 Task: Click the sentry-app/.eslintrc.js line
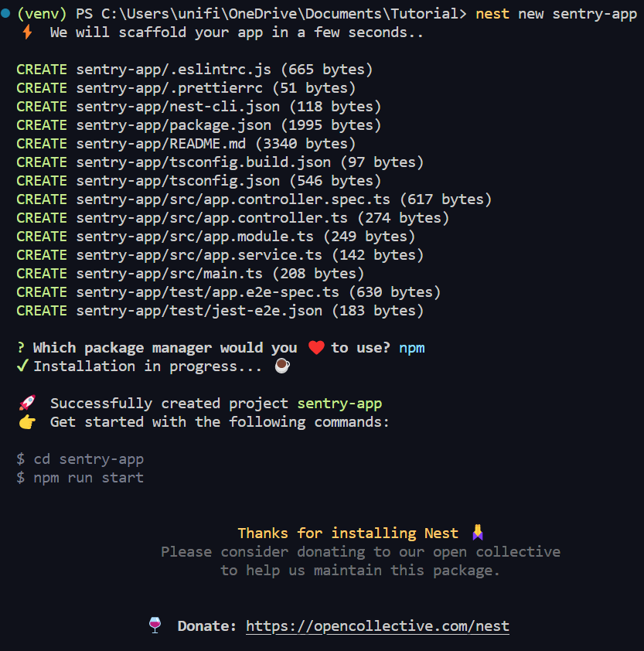point(194,70)
